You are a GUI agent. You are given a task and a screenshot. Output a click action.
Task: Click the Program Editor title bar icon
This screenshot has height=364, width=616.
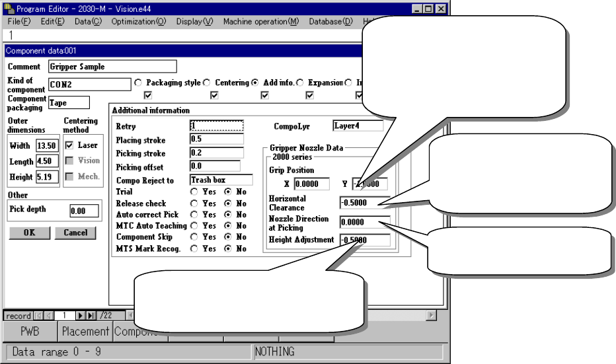tap(9, 8)
